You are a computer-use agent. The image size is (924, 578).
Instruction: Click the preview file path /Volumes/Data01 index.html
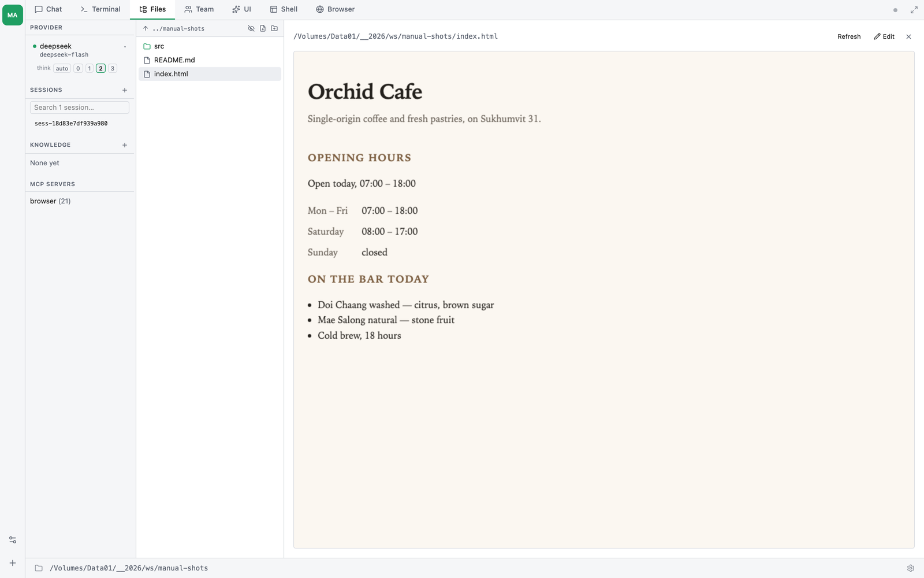click(x=396, y=36)
